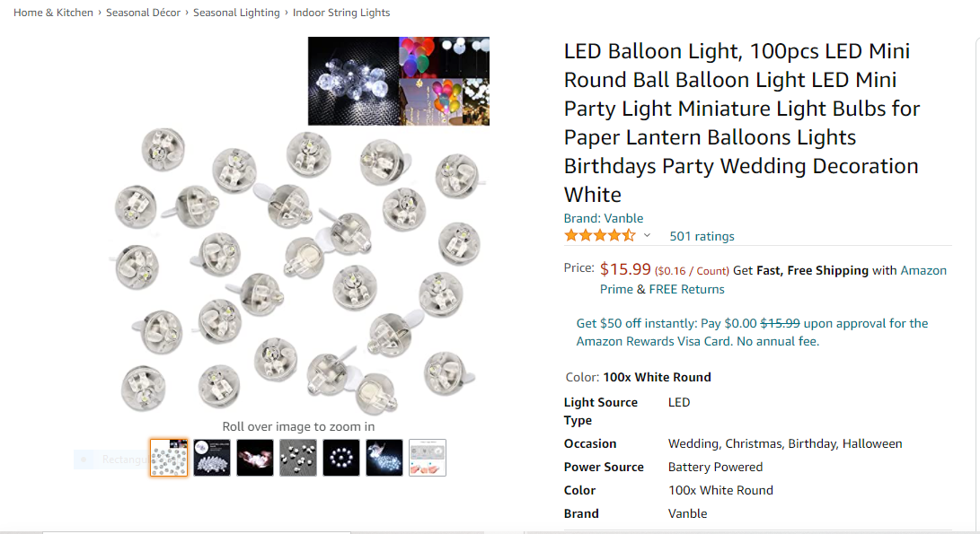Navigate to Seasonal Décor breadcrumb
The width and height of the screenshot is (980, 534).
(143, 13)
